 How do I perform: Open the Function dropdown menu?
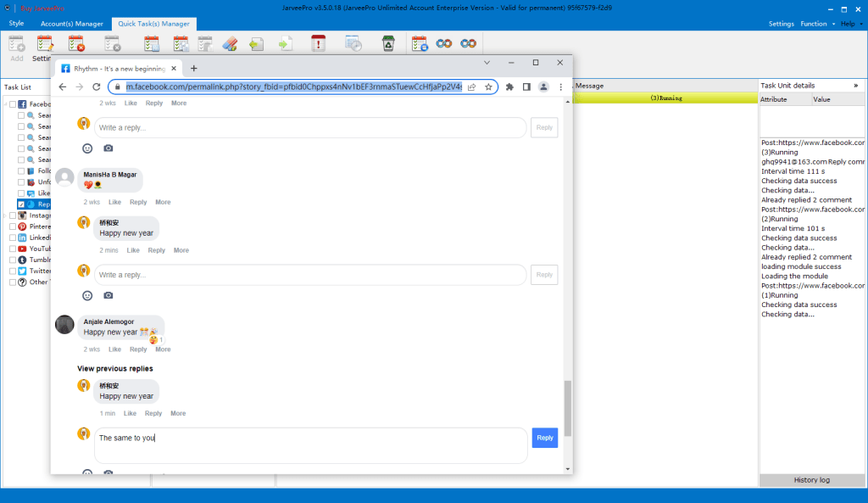click(x=817, y=24)
